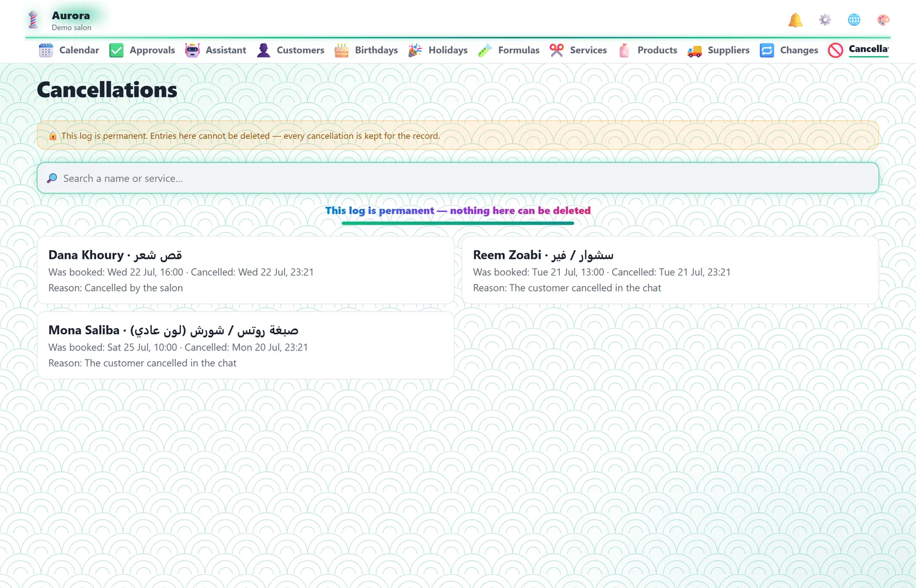
Task: Click the Services scissors icon
Action: coord(556,50)
